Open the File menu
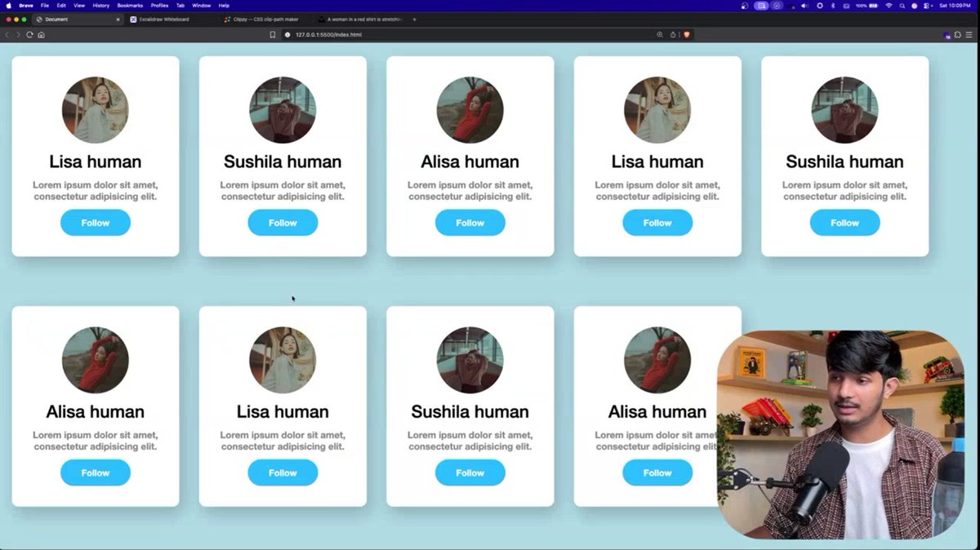 pyautogui.click(x=45, y=5)
